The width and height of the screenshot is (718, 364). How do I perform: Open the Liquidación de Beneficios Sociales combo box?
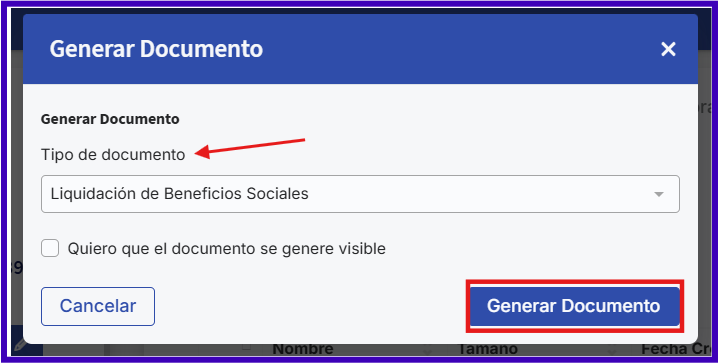click(x=360, y=194)
